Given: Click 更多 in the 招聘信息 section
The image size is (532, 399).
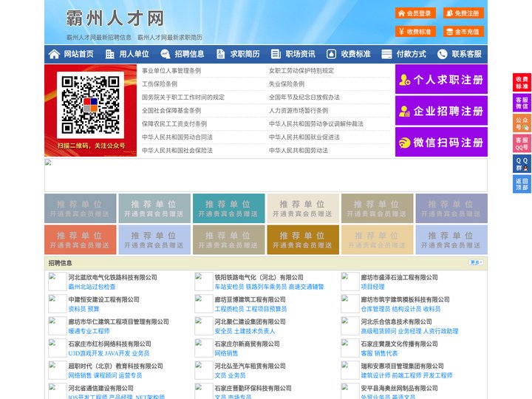Looking at the screenshot, I should point(476,262).
